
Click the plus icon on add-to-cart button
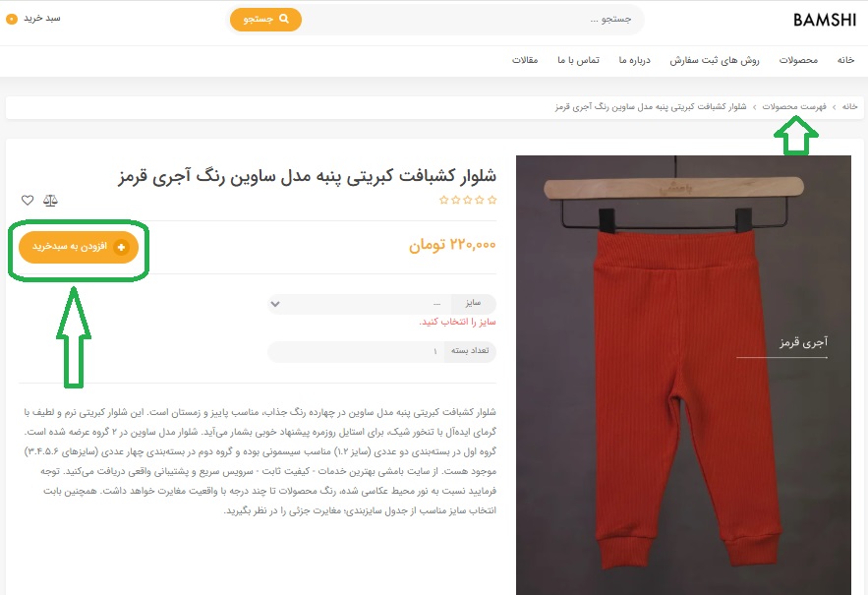pos(121,247)
